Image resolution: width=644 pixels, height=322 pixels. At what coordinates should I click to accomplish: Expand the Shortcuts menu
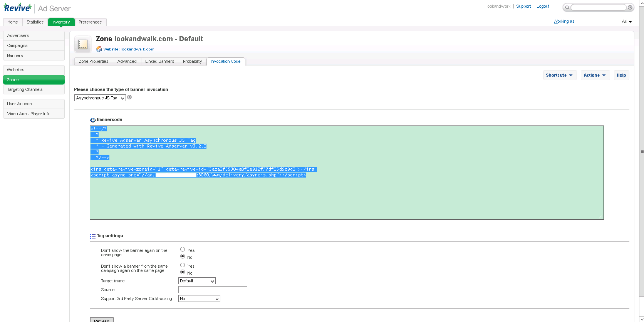click(x=559, y=75)
